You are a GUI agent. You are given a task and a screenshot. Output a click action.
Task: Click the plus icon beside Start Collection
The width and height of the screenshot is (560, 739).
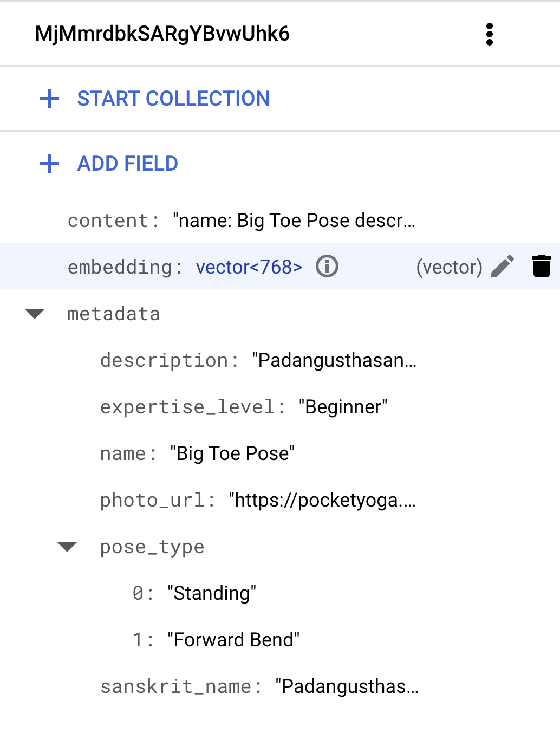[x=49, y=99]
